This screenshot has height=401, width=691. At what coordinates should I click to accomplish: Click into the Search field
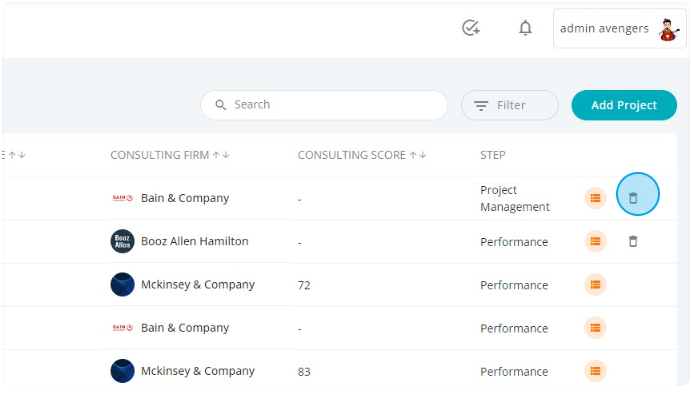(324, 105)
